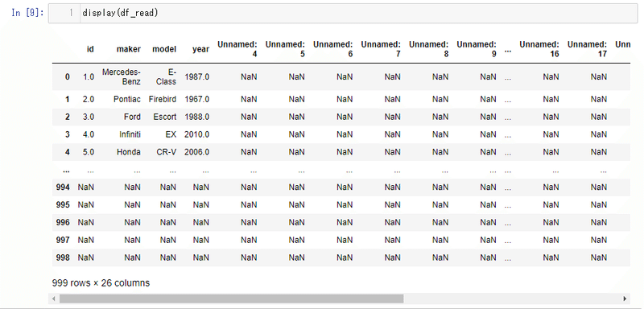The height and width of the screenshot is (309, 644).
Task: Select the 'Unnamed: 4' column header
Action: click(x=237, y=49)
